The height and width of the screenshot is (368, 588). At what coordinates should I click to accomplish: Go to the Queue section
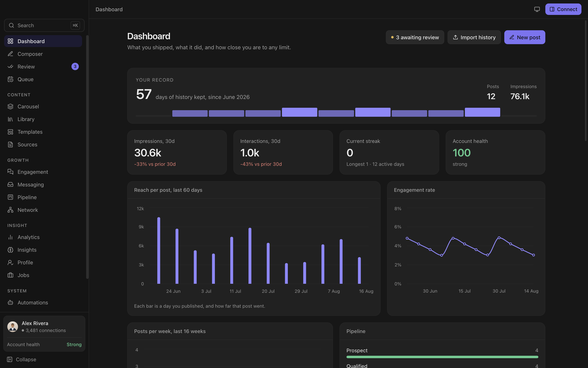coord(43,79)
